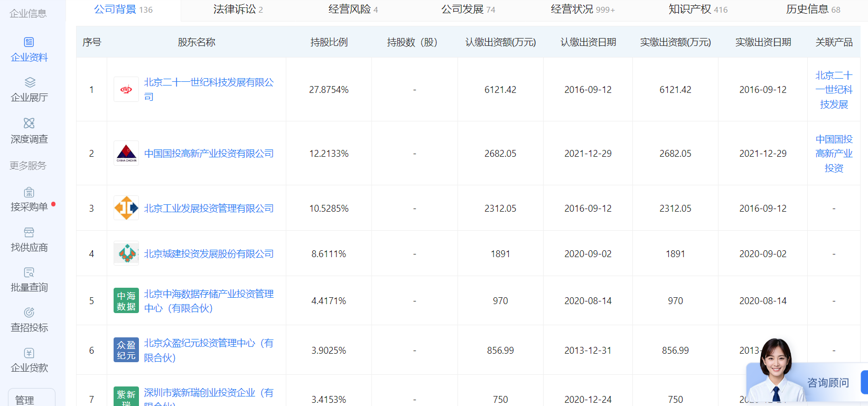Open 查招投标 sidebar icon
Screen dimensions: 868x406
pyautogui.click(x=29, y=313)
